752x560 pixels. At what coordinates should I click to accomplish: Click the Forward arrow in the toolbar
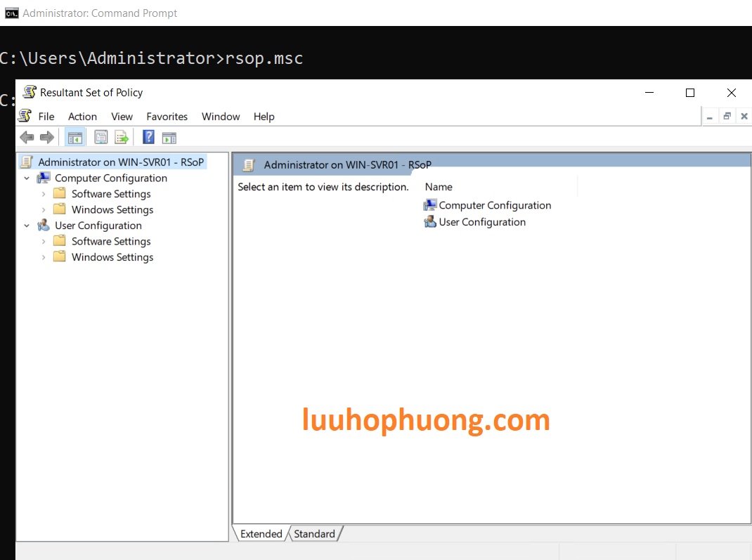(x=47, y=137)
